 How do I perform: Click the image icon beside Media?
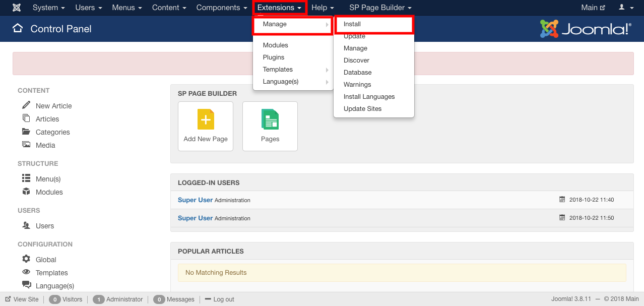click(26, 145)
